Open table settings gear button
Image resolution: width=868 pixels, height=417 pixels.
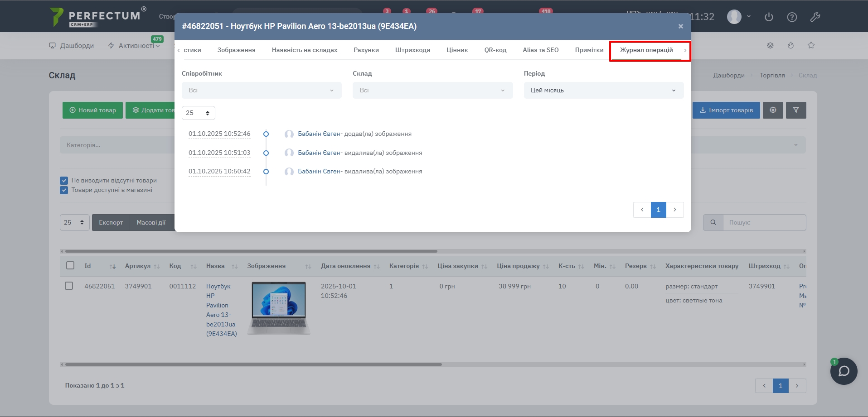pos(773,110)
